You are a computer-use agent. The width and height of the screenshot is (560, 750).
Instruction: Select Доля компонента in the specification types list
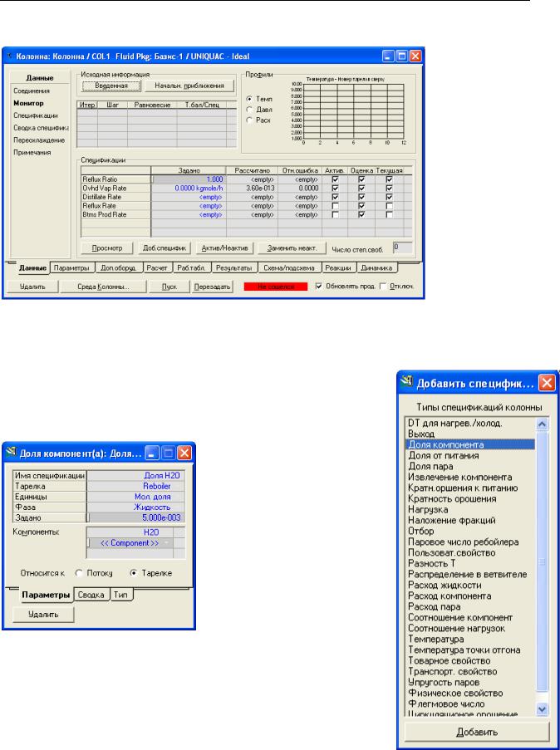pos(470,445)
